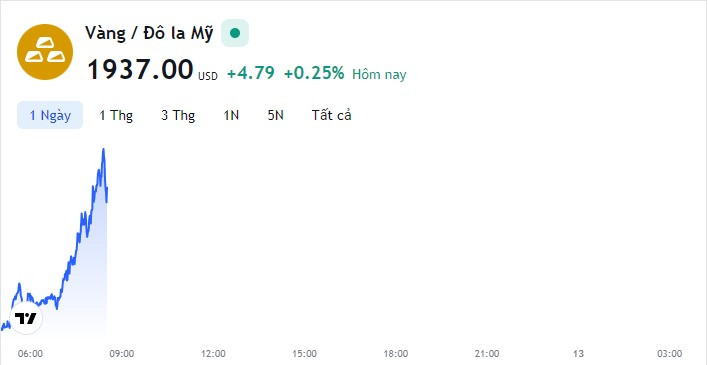This screenshot has width=708, height=365.
Task: Click the +0.25% percentage change
Action: pyautogui.click(x=314, y=73)
